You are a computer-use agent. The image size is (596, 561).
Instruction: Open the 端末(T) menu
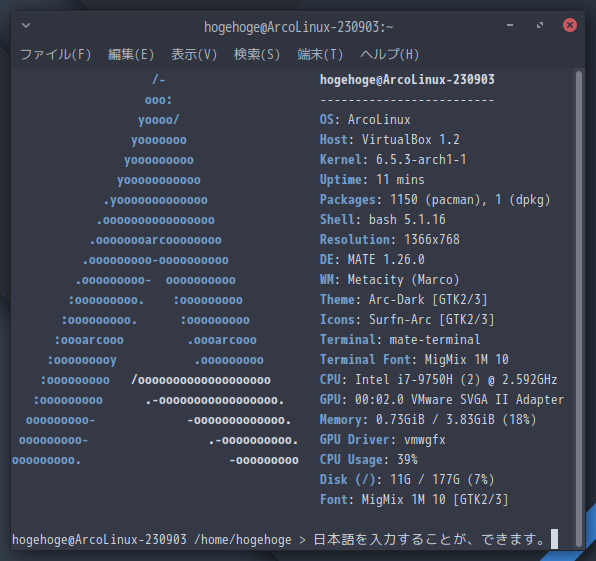coord(320,54)
